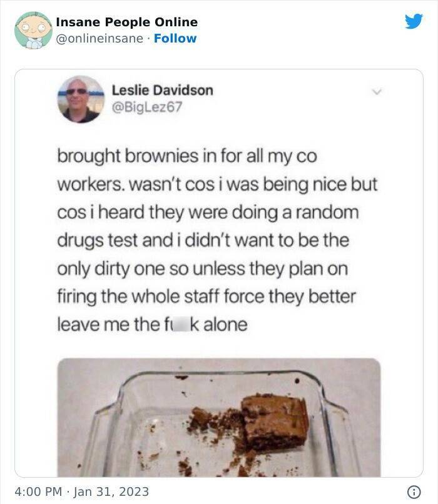Image resolution: width=438 pixels, height=504 pixels.
Task: Click Leslie Davidson's profile photo
Action: tap(81, 99)
